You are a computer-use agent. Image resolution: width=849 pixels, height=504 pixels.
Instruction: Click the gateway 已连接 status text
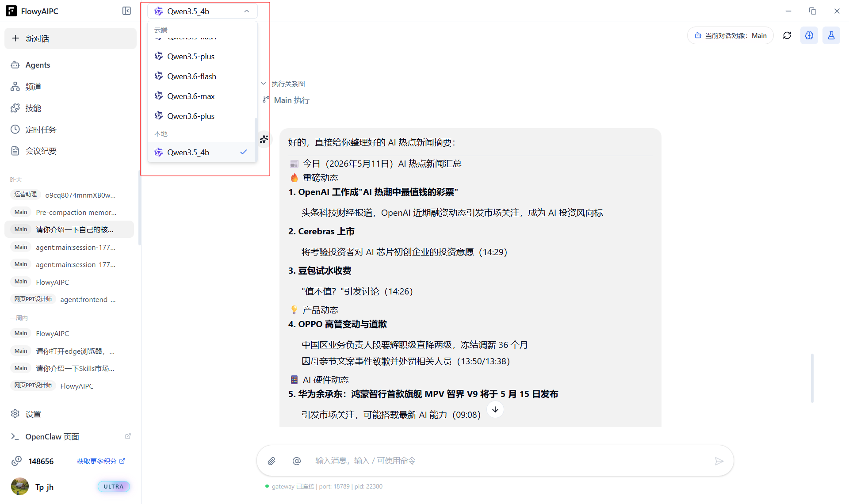(x=293, y=486)
